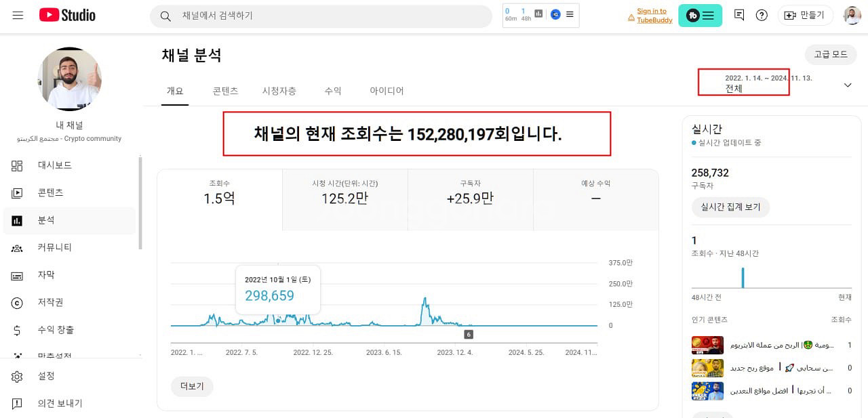Switch to the 아이디어 tab
Image resolution: width=868 pixels, height=418 pixels.
(x=387, y=91)
